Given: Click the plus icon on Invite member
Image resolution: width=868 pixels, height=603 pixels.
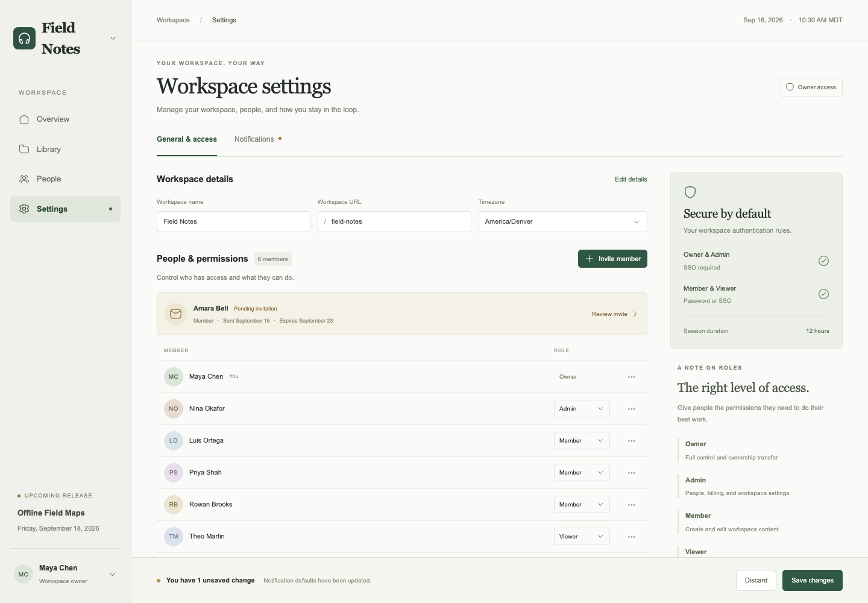Looking at the screenshot, I should click(x=590, y=259).
